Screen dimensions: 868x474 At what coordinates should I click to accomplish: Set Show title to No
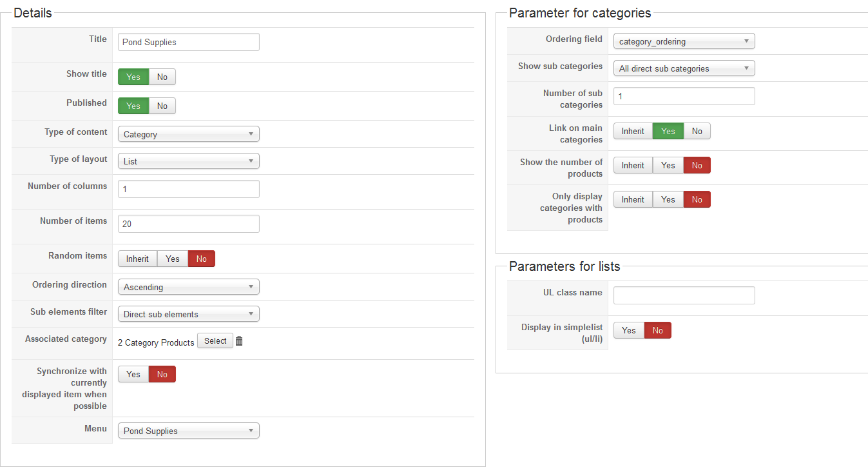point(162,77)
